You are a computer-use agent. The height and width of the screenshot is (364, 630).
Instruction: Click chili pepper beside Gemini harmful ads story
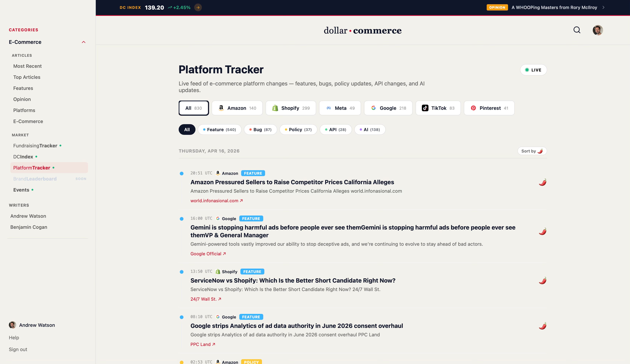(542, 231)
